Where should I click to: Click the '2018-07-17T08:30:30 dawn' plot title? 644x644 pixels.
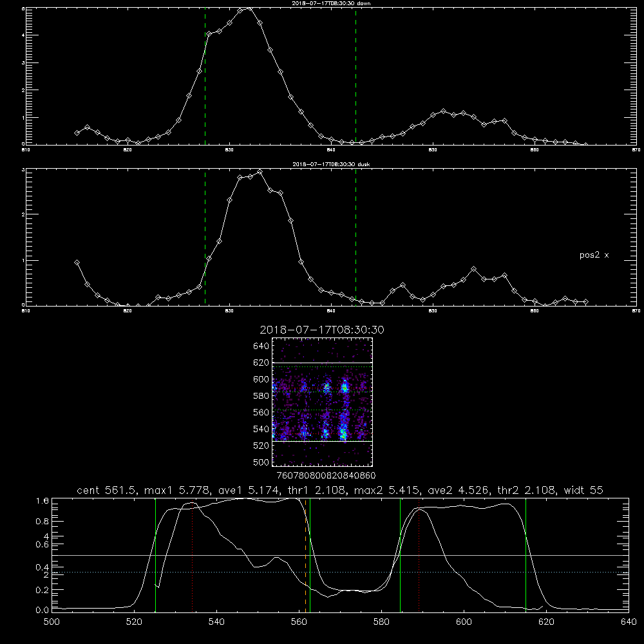pos(331,3)
